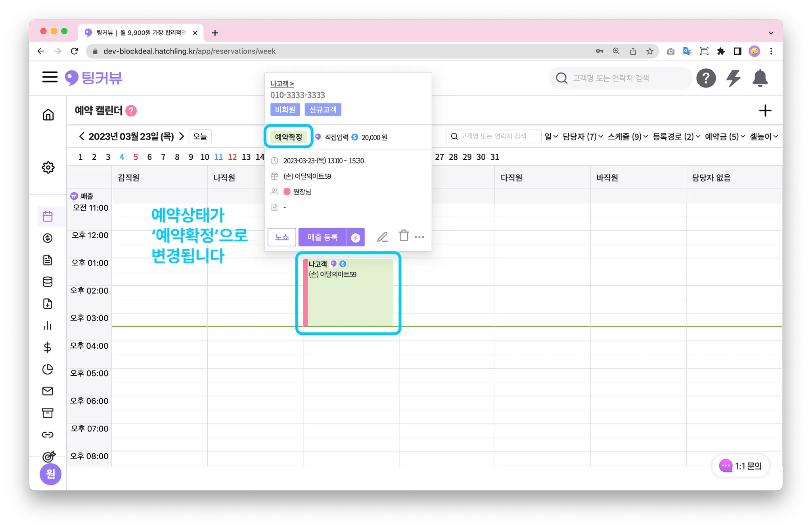Screen dimensions: 812x529
Task: Open the notification bell
Action: 760,78
